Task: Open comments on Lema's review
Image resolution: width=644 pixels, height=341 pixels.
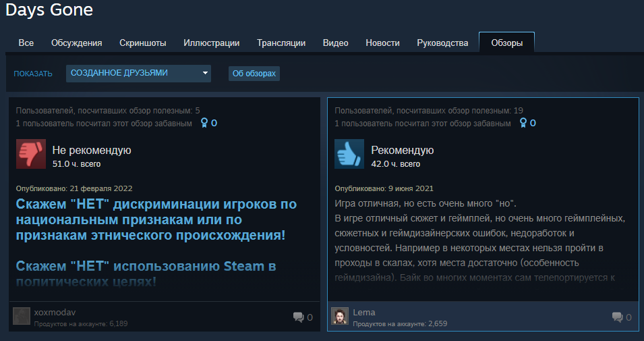Action: pos(622,317)
